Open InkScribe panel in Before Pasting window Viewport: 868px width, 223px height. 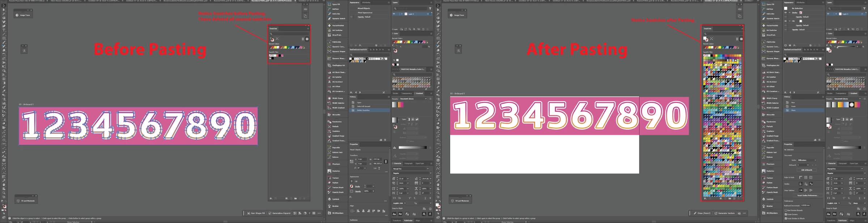coord(335,14)
